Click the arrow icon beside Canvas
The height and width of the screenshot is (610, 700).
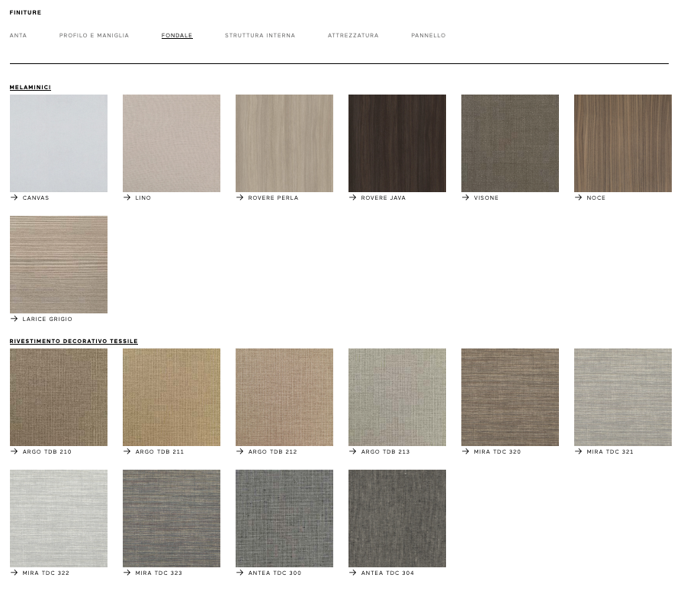[x=14, y=197]
